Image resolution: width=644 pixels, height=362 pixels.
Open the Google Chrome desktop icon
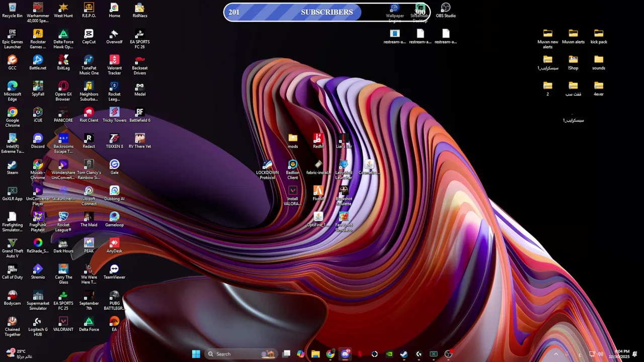pyautogui.click(x=13, y=117)
